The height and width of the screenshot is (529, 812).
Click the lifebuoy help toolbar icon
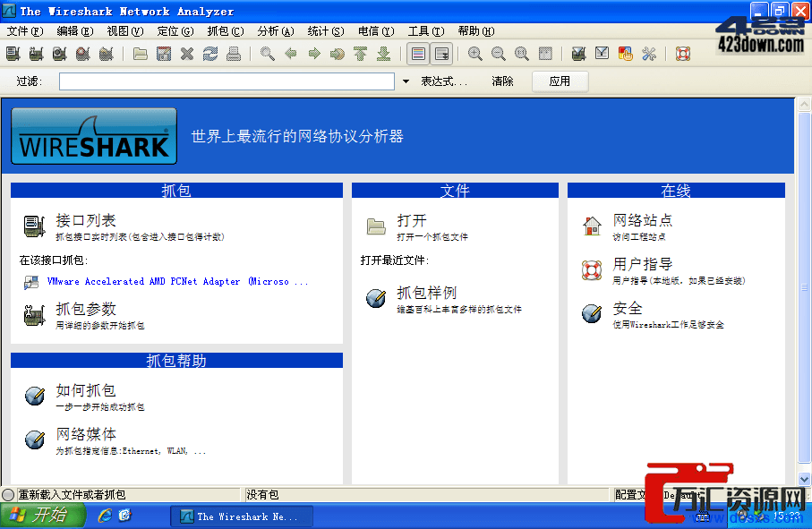click(x=683, y=54)
